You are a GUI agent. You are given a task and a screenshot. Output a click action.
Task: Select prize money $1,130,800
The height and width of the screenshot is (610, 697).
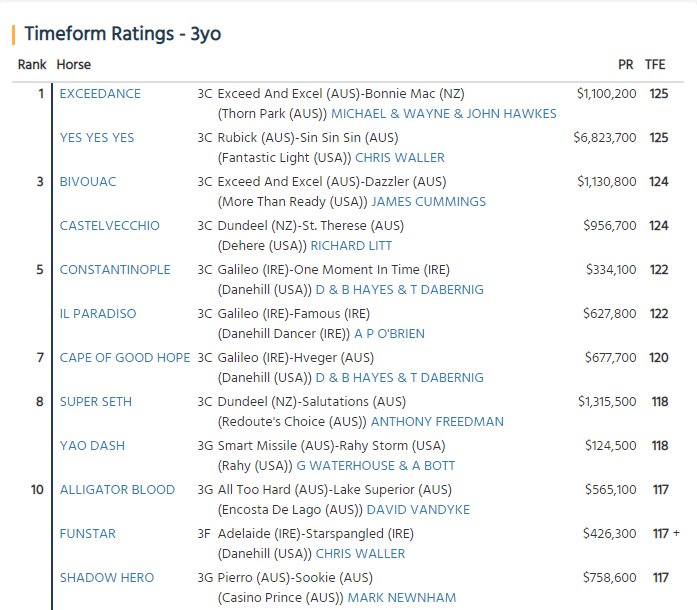tap(607, 182)
